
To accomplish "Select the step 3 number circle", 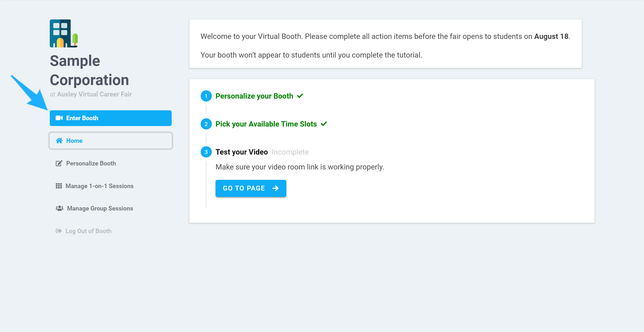I will coord(206,152).
